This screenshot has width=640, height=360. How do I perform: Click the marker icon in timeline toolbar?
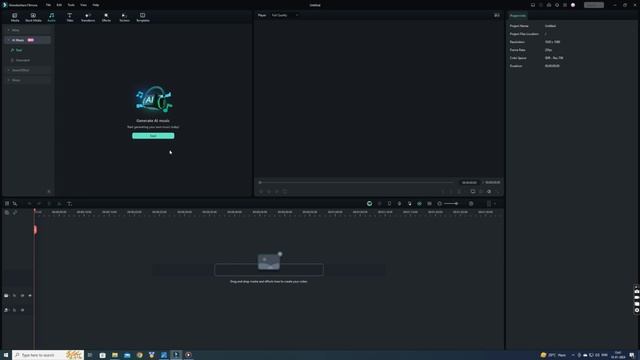[389, 203]
